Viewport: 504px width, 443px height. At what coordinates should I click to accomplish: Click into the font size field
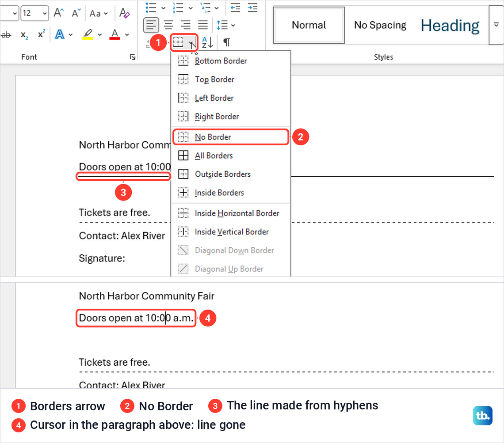pyautogui.click(x=31, y=14)
